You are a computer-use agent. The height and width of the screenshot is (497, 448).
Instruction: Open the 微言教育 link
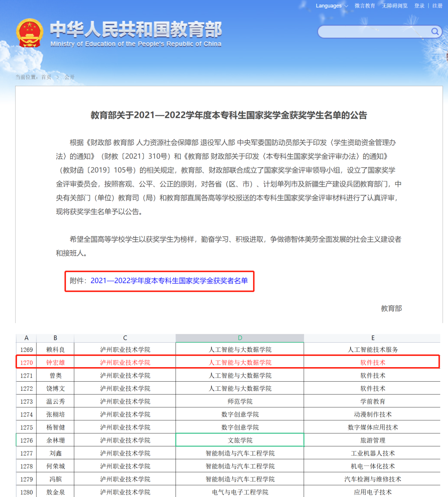tap(365, 6)
